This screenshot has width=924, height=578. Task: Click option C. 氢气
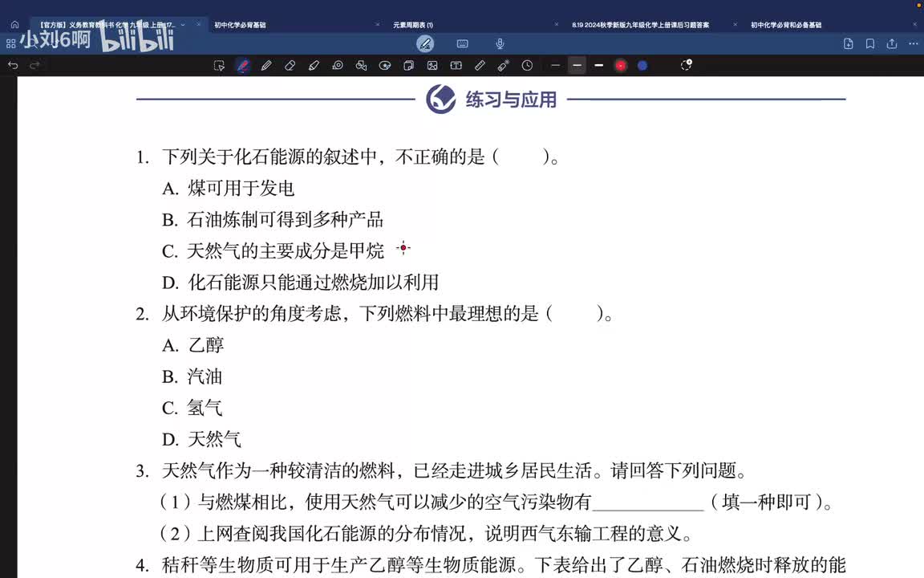click(x=192, y=408)
